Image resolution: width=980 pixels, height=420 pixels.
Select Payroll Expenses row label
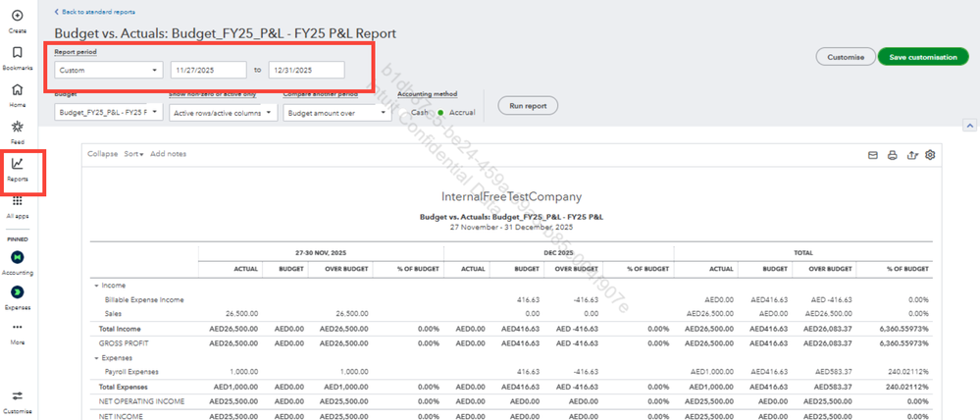click(131, 371)
